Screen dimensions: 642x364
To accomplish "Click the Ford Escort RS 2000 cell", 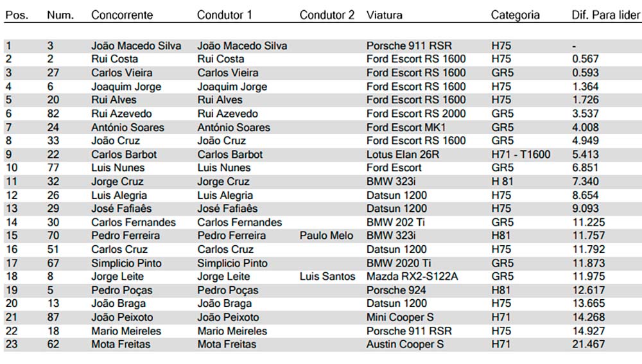I will click(416, 114).
